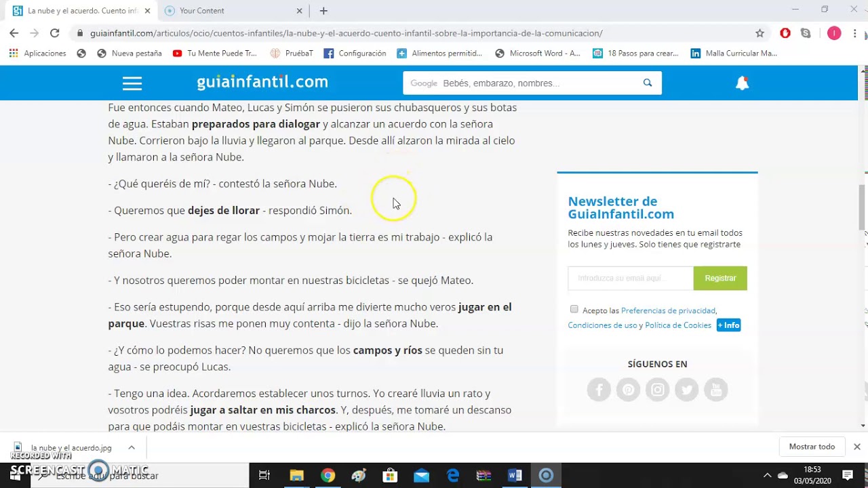Open the Aplicaciones bookmarks shortcut

[x=37, y=53]
